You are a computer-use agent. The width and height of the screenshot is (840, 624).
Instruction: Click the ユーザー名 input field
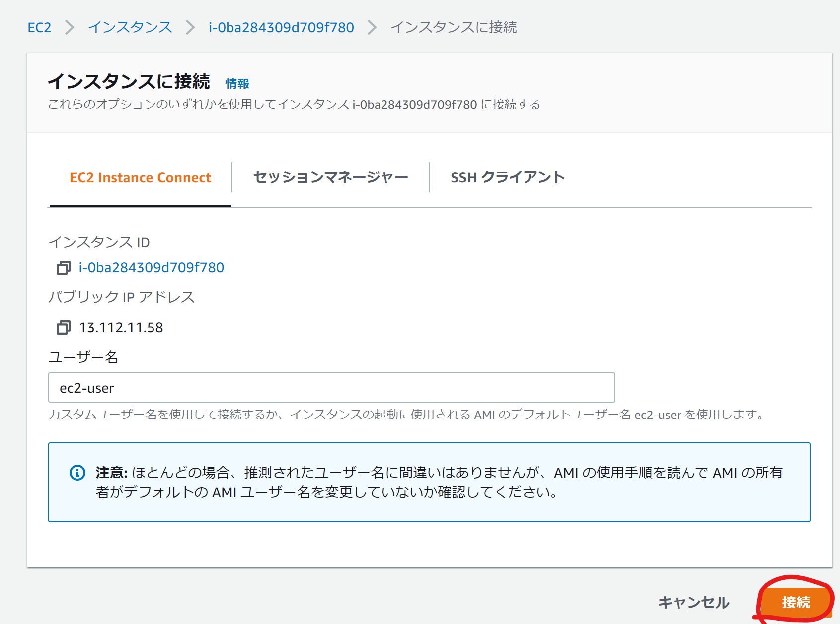tap(332, 388)
